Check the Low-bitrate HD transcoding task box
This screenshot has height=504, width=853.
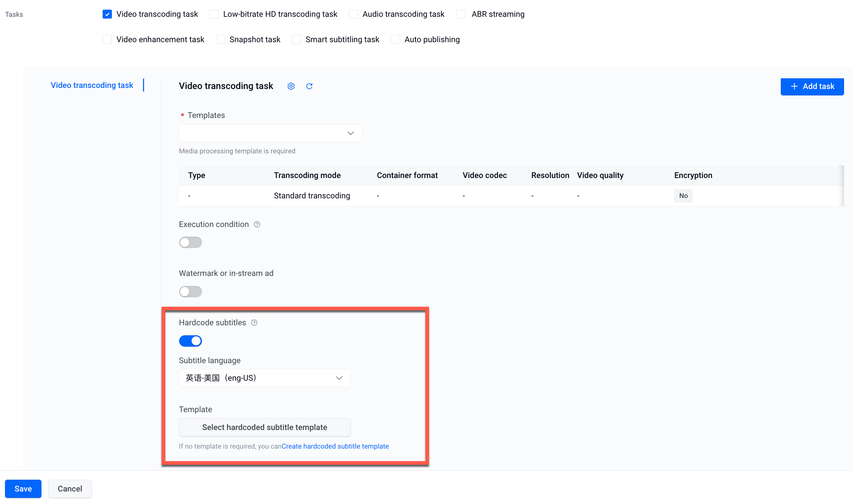(214, 14)
